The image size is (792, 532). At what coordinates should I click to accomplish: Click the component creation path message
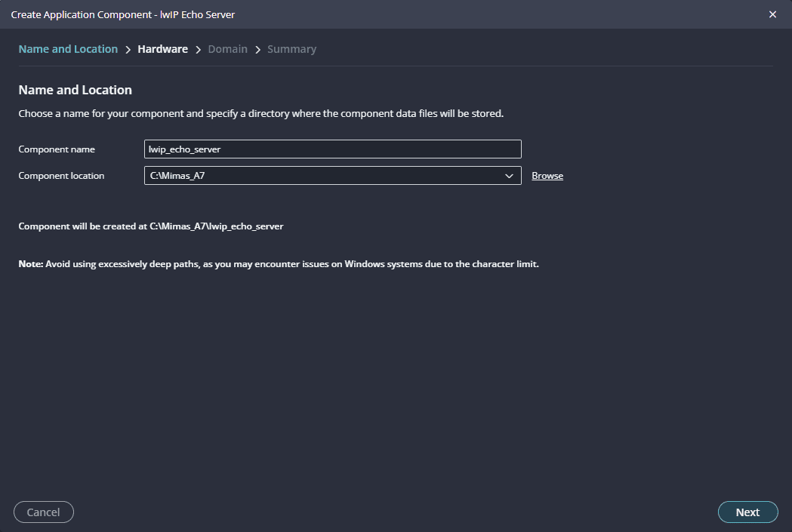[151, 226]
